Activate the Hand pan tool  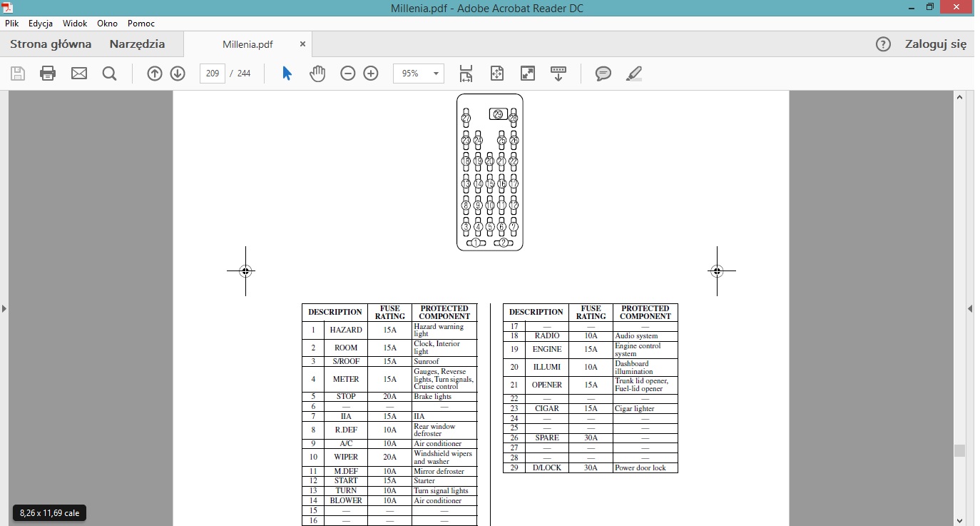(x=317, y=74)
